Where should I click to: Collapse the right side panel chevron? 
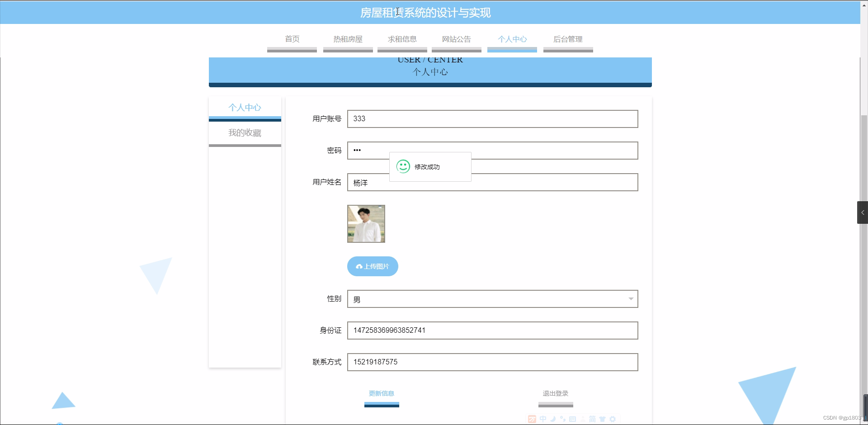tap(863, 212)
